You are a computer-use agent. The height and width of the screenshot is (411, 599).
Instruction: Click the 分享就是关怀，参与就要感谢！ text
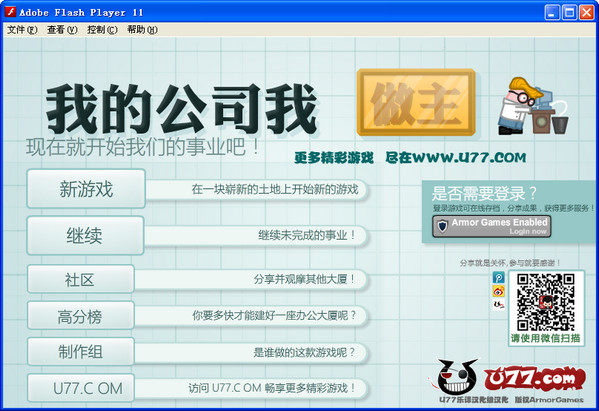coord(510,263)
